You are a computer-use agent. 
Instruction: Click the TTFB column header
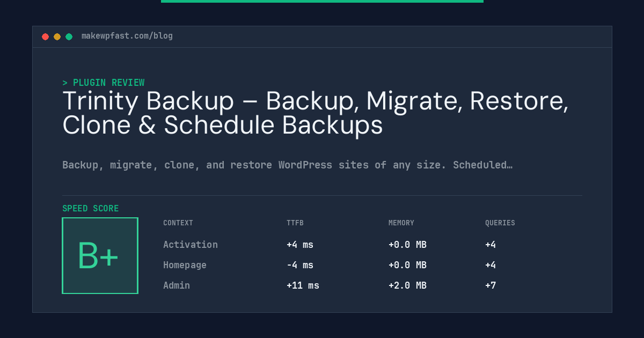[x=295, y=223]
